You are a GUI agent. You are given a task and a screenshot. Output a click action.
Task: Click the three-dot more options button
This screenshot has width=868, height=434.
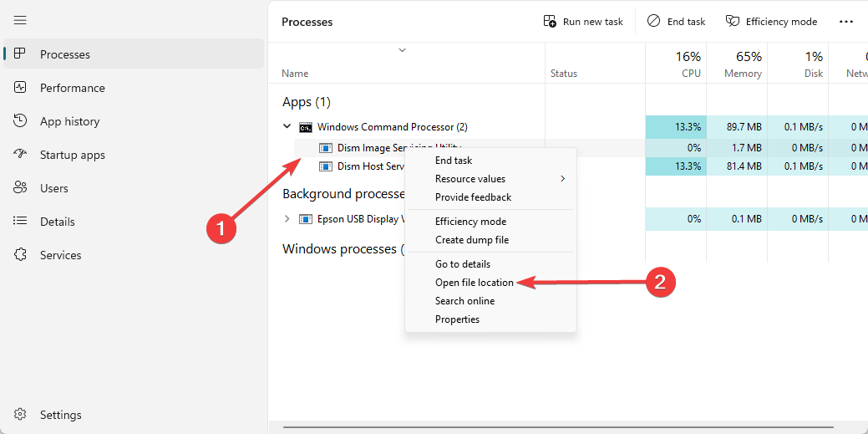(846, 22)
